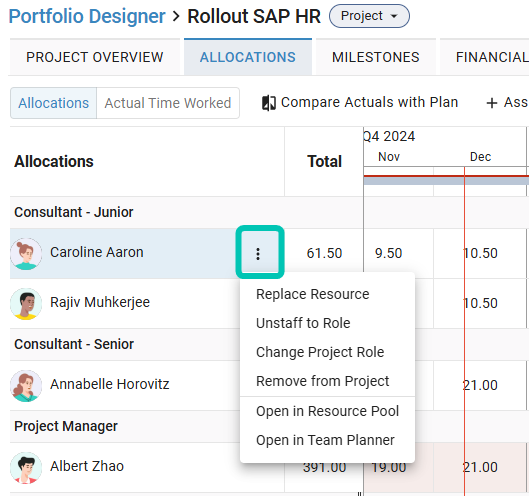Click Caroline Aaron's total 61.50
This screenshot has width=529, height=496.
tap(324, 253)
